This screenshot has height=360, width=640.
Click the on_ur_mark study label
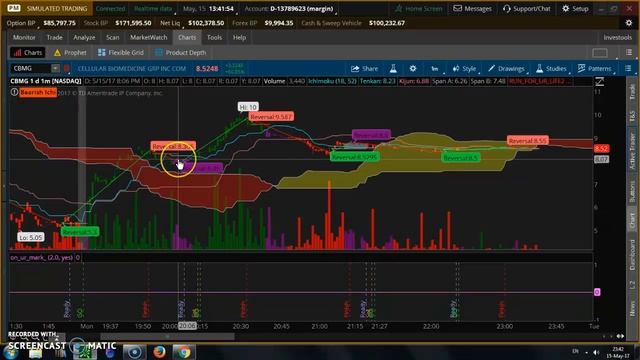(42, 258)
